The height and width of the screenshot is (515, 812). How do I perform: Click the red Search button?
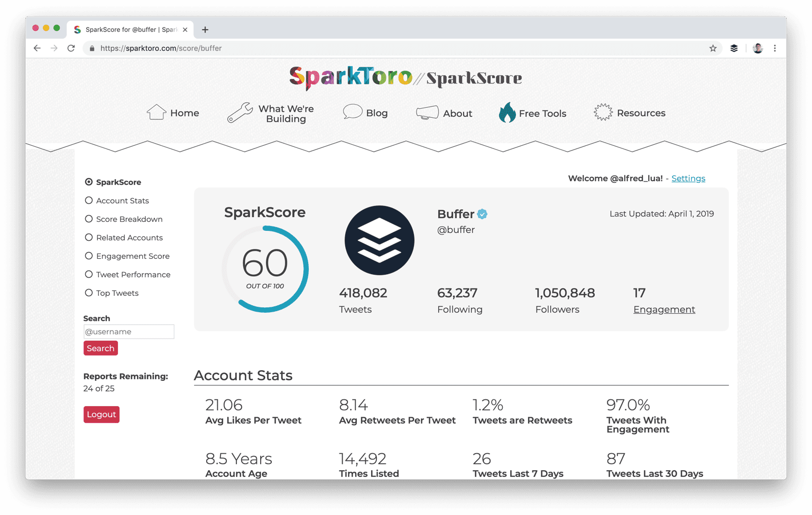coord(100,348)
